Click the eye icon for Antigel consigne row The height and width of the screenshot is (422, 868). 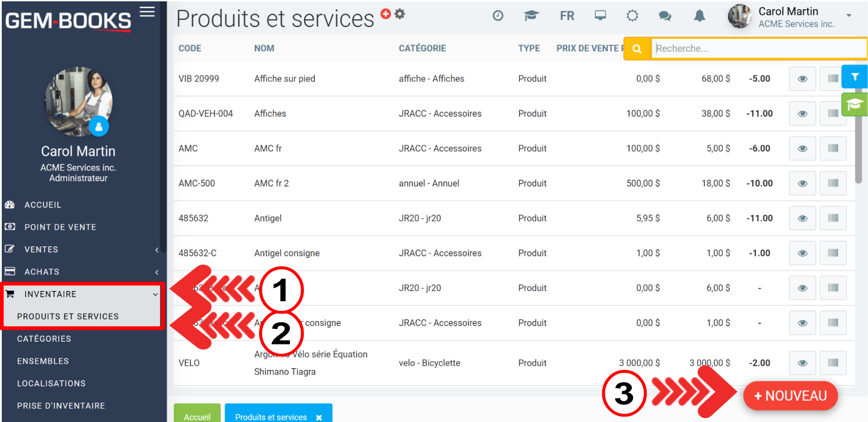coord(803,253)
